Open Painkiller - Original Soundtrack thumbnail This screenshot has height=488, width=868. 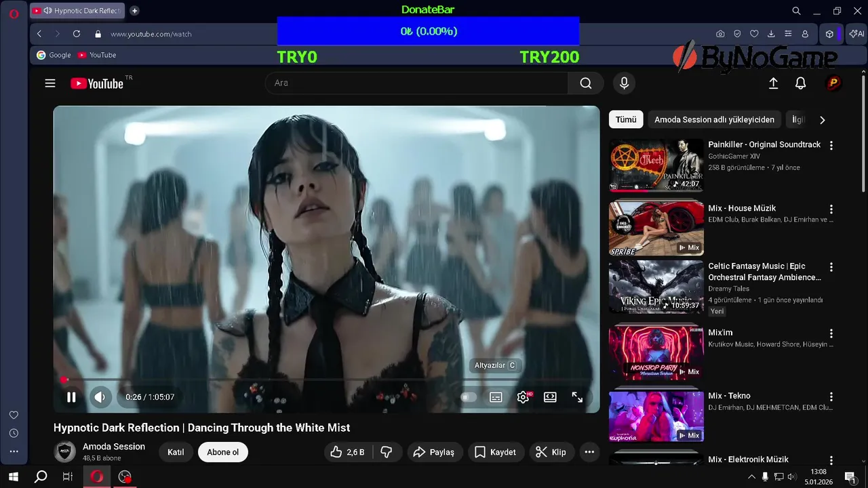pyautogui.click(x=656, y=165)
